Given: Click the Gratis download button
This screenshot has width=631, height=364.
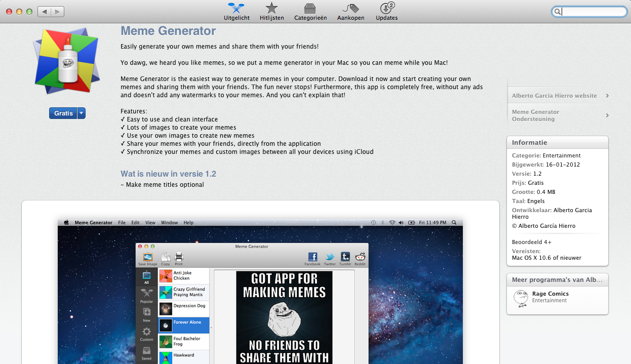Looking at the screenshot, I should point(63,113).
